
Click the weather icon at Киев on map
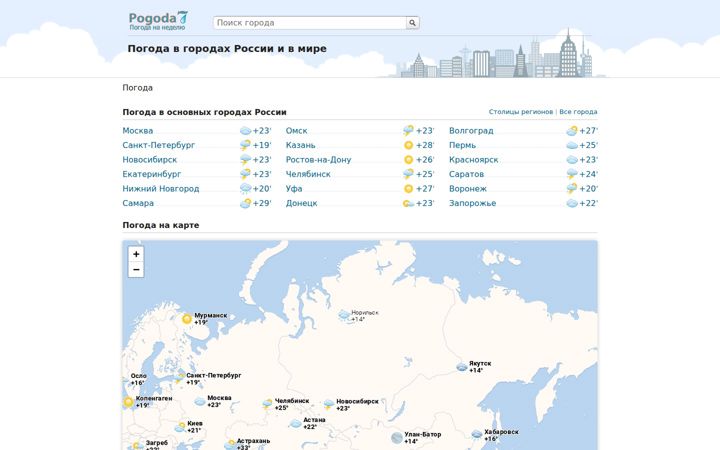(180, 427)
